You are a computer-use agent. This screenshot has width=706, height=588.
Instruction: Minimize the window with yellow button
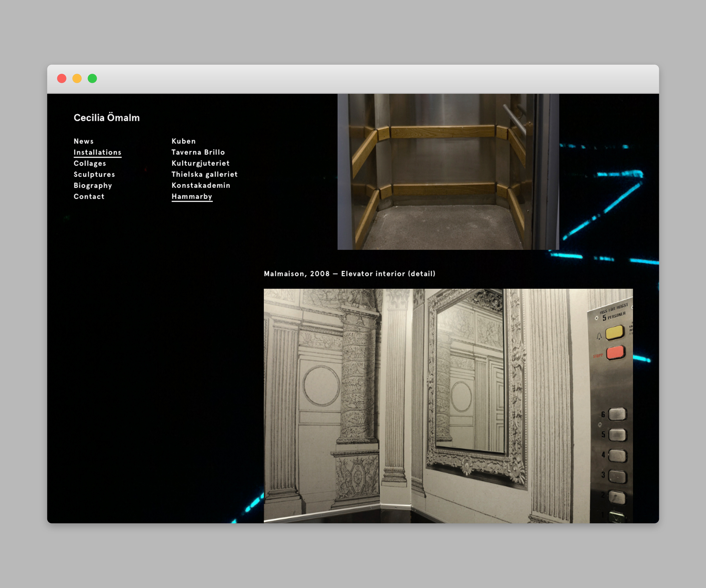coord(77,78)
